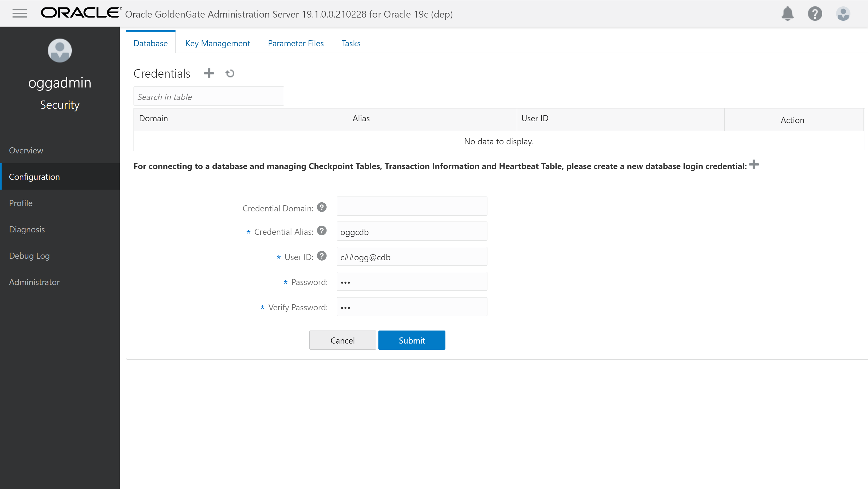Show help for Credential Alias
This screenshot has height=489, width=868.
click(x=322, y=231)
